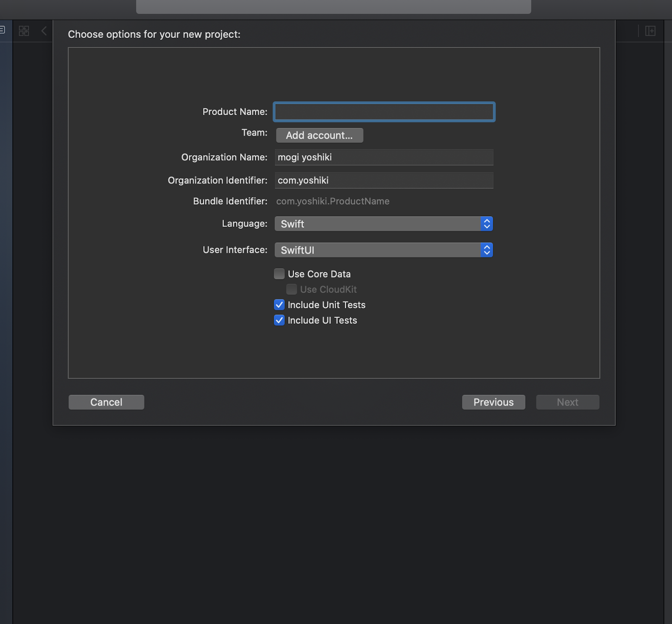672x624 pixels.
Task: Edit the Organization Identifier field 'com.yoshiki'
Action: 384,180
